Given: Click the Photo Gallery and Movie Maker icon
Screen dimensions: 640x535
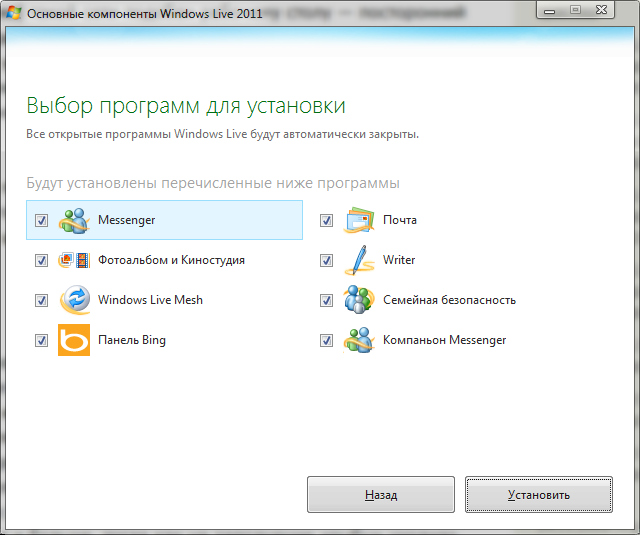Looking at the screenshot, I should click(x=74, y=260).
